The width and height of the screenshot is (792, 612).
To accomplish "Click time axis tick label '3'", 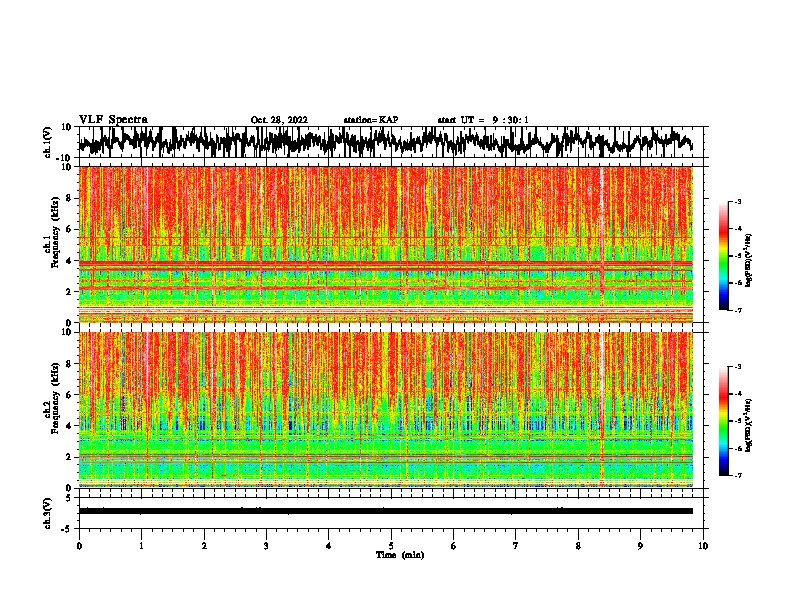I will click(x=266, y=546).
